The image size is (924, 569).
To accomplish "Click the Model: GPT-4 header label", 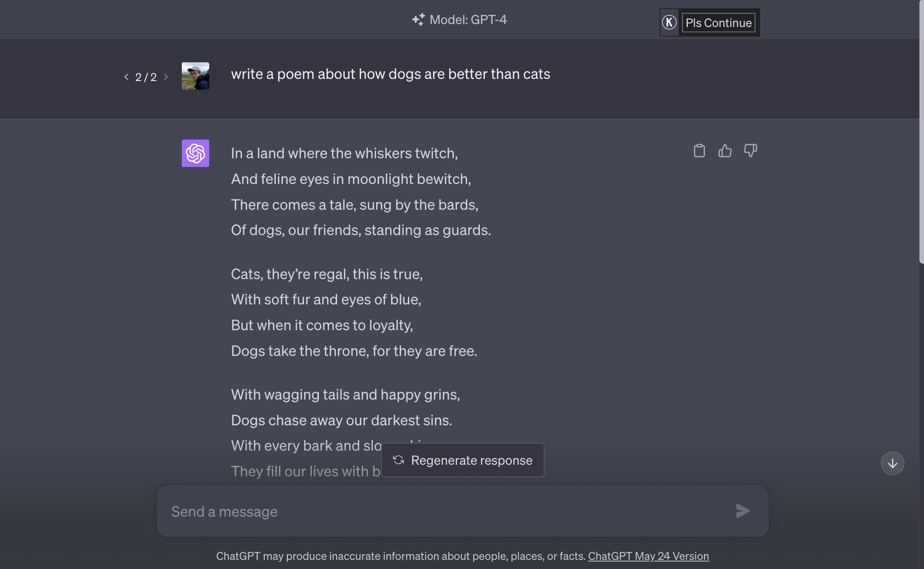I will pyautogui.click(x=468, y=20).
